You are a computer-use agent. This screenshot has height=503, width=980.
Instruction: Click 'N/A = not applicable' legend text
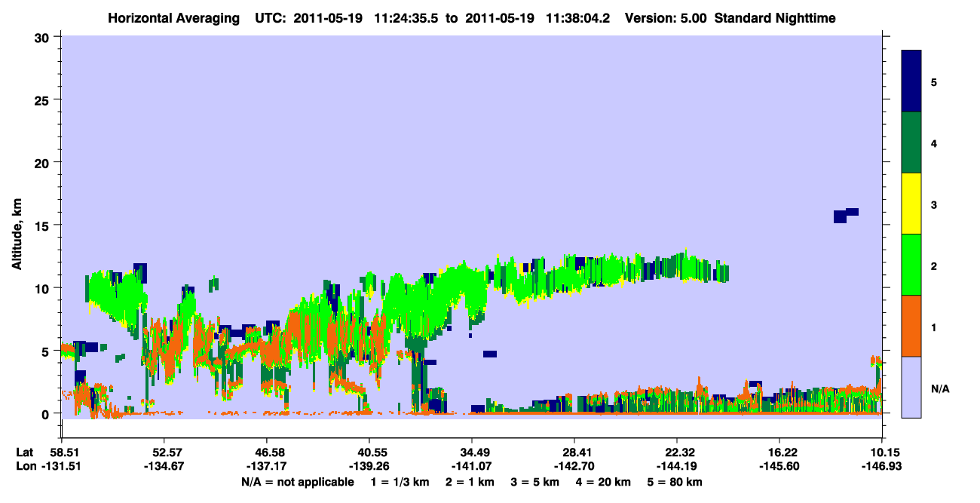tap(298, 482)
